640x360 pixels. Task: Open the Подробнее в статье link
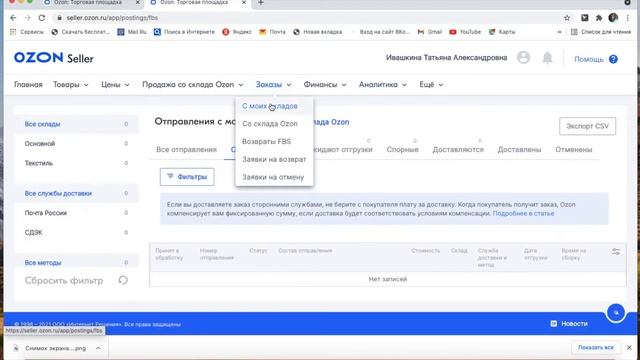click(x=523, y=213)
